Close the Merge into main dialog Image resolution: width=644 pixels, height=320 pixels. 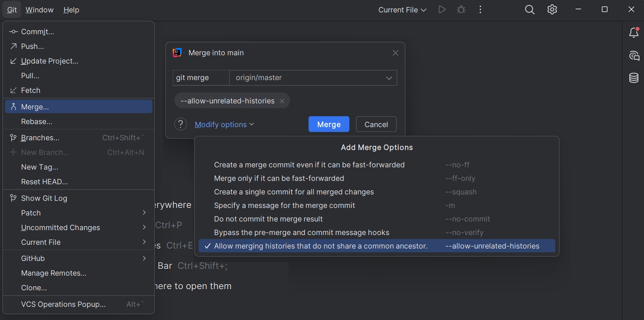pos(395,53)
